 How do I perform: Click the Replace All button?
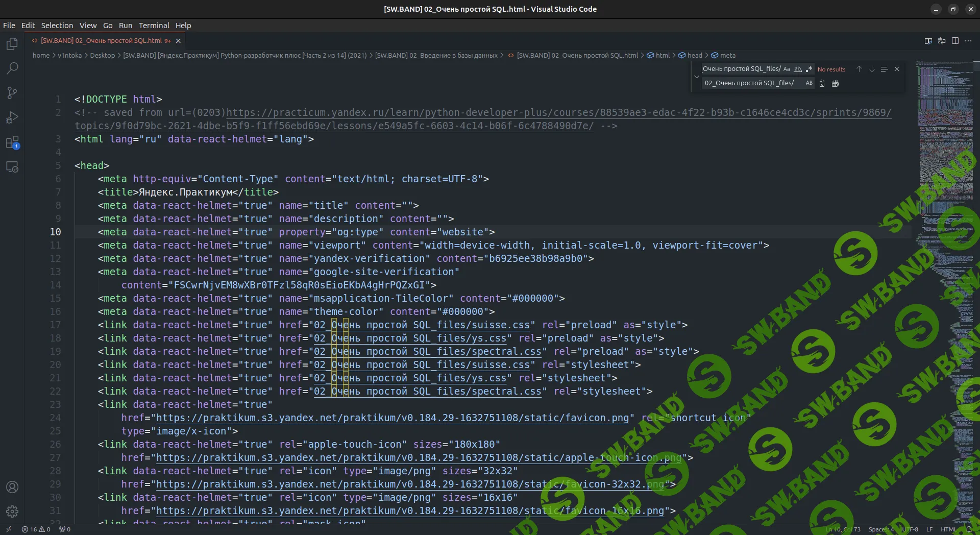835,83
